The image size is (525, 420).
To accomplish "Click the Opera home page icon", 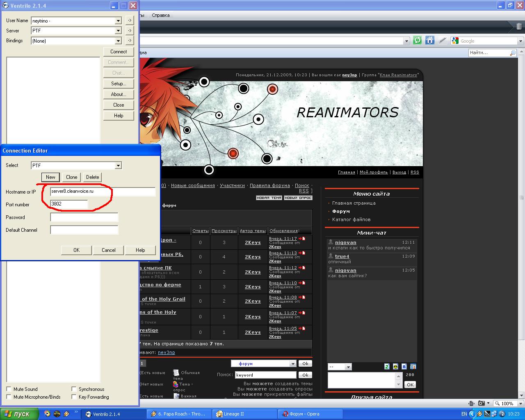I will tap(429, 40).
